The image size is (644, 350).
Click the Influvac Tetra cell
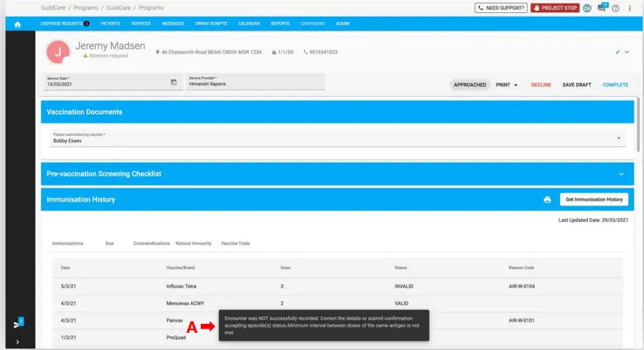[181, 286]
